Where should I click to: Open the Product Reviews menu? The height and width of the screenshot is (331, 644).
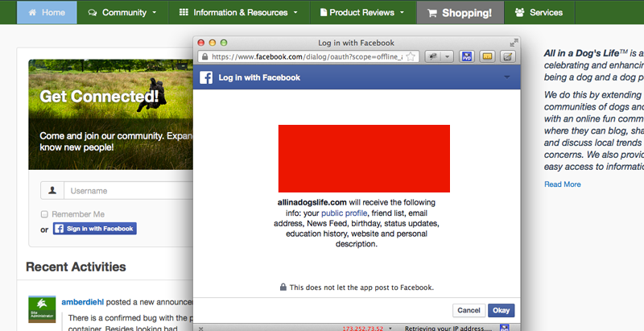click(363, 12)
